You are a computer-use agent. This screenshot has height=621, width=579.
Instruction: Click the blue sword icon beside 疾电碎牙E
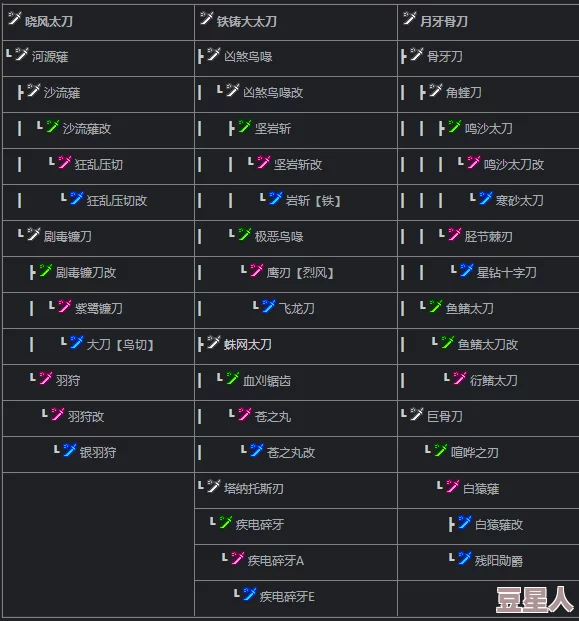pos(250,594)
